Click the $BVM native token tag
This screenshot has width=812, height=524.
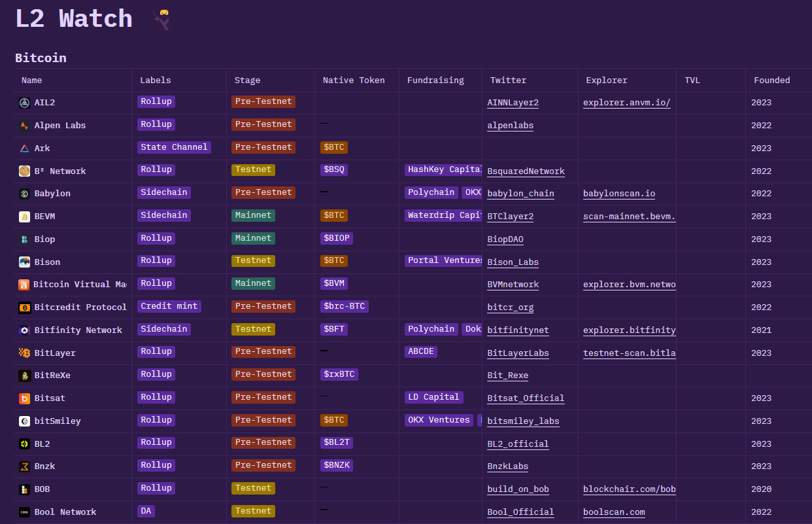(x=334, y=283)
